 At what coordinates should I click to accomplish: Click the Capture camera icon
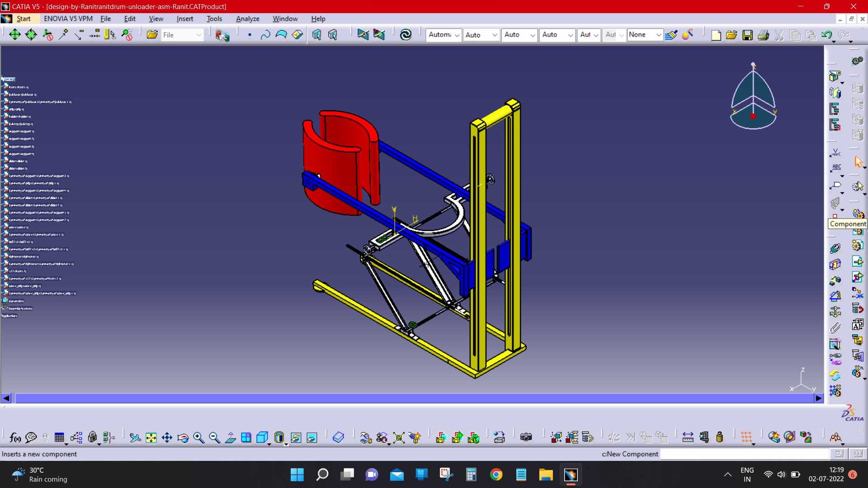[x=526, y=437]
